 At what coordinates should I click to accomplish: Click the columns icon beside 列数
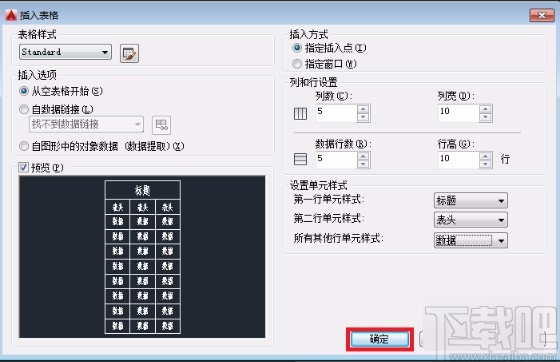[300, 114]
